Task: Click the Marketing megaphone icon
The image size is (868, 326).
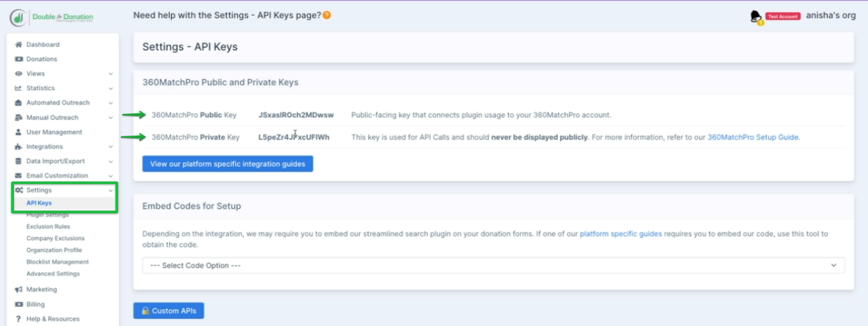Action: click(19, 290)
